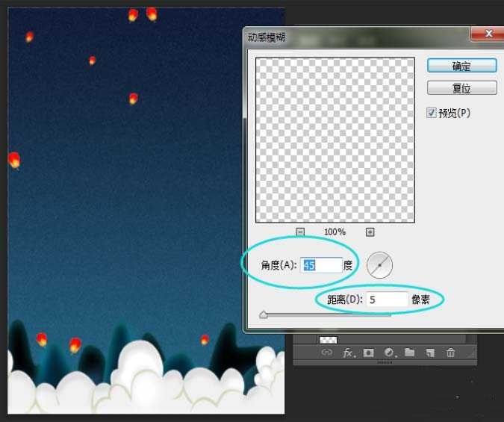Click the angle direction dial
This screenshot has width=504, height=422.
point(379,265)
